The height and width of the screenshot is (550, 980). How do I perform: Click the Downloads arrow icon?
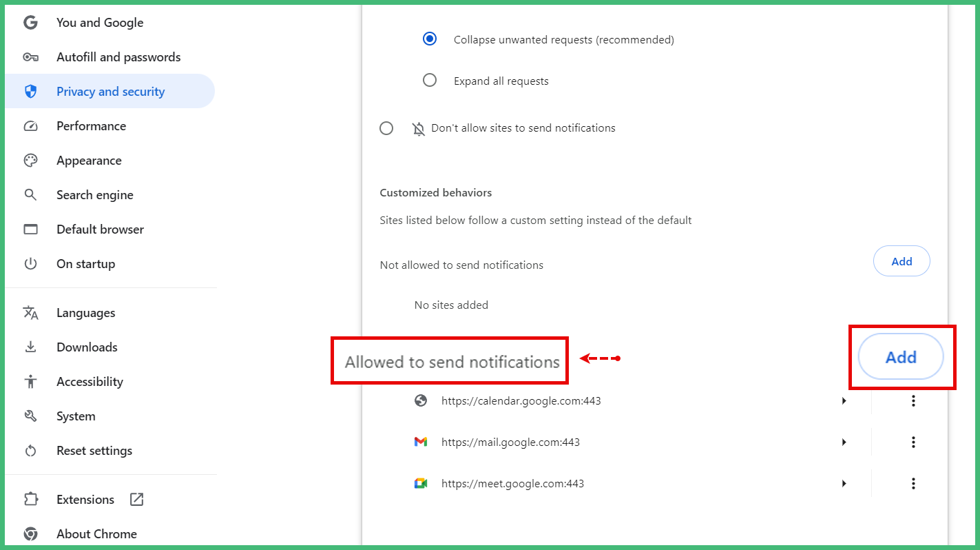click(x=30, y=347)
